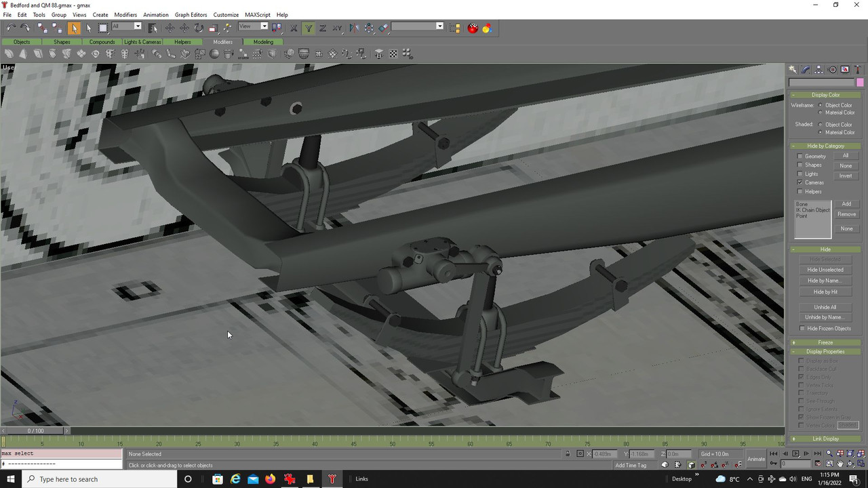This screenshot has width=868, height=488.
Task: Click the Hide Unselected button
Action: point(825,270)
